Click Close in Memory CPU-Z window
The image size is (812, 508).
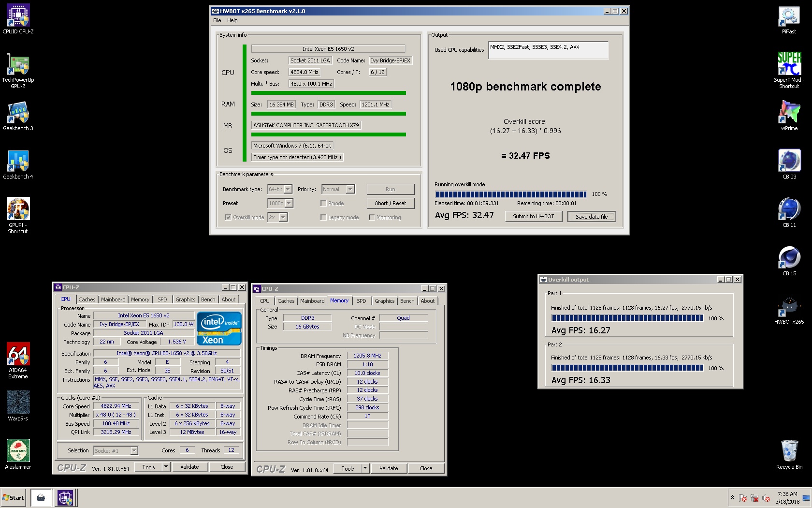tap(426, 468)
